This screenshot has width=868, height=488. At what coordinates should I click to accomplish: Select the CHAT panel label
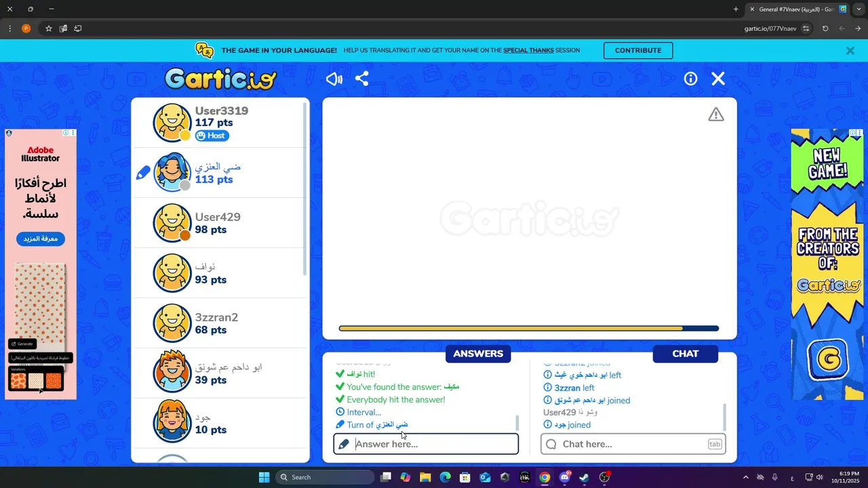686,354
